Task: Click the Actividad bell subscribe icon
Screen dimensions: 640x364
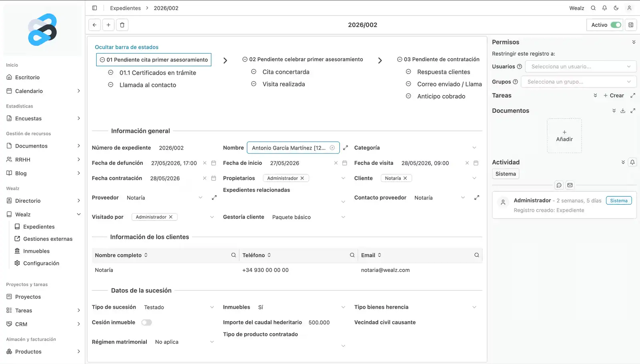Action: click(632, 162)
